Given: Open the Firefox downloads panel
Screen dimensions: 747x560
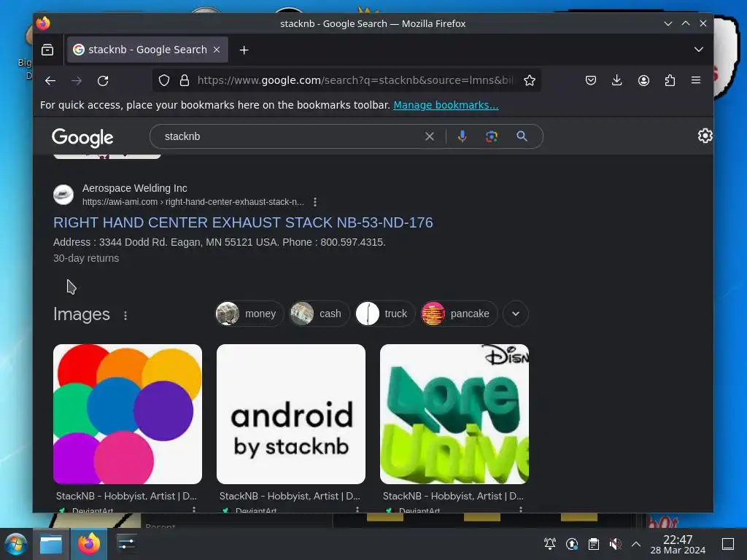Looking at the screenshot, I should click(617, 80).
